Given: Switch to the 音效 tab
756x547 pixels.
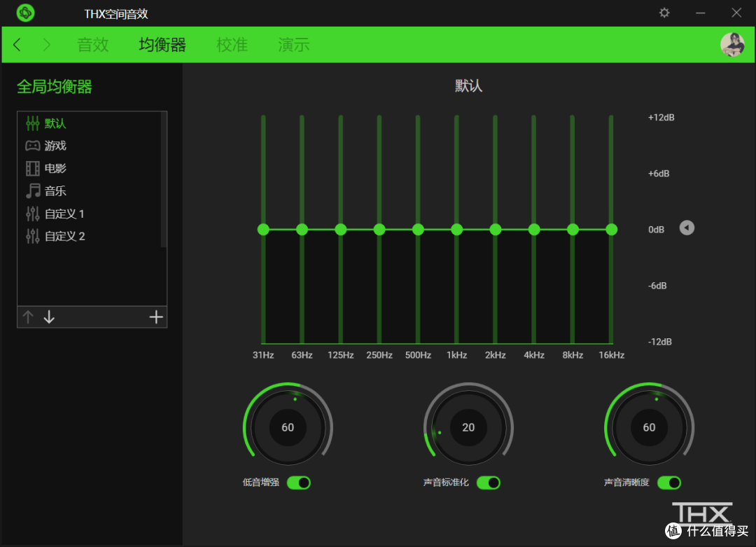Looking at the screenshot, I should tap(93, 45).
